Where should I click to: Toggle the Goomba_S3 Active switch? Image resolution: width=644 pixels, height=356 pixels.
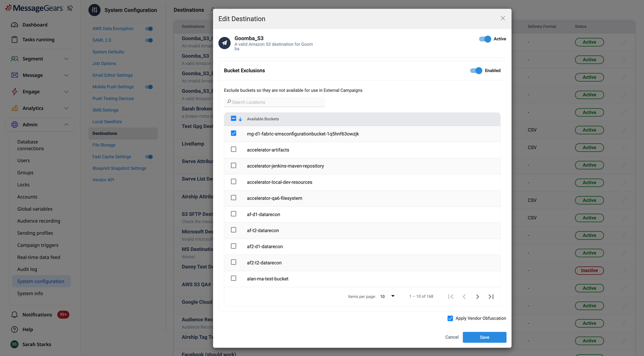tap(485, 39)
